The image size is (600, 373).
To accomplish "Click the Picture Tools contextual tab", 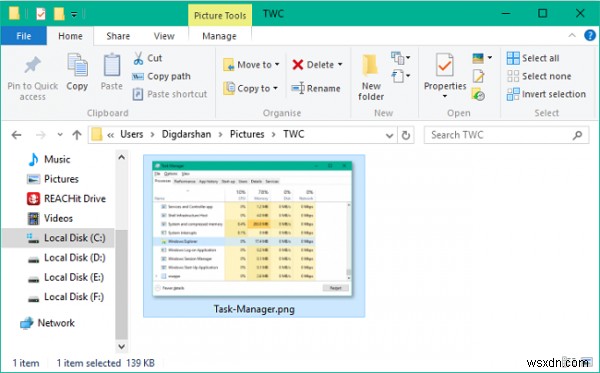I will pos(220,15).
